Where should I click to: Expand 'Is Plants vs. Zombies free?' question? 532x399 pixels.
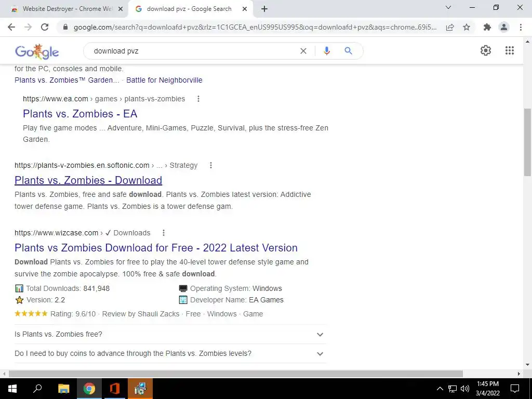click(x=170, y=334)
